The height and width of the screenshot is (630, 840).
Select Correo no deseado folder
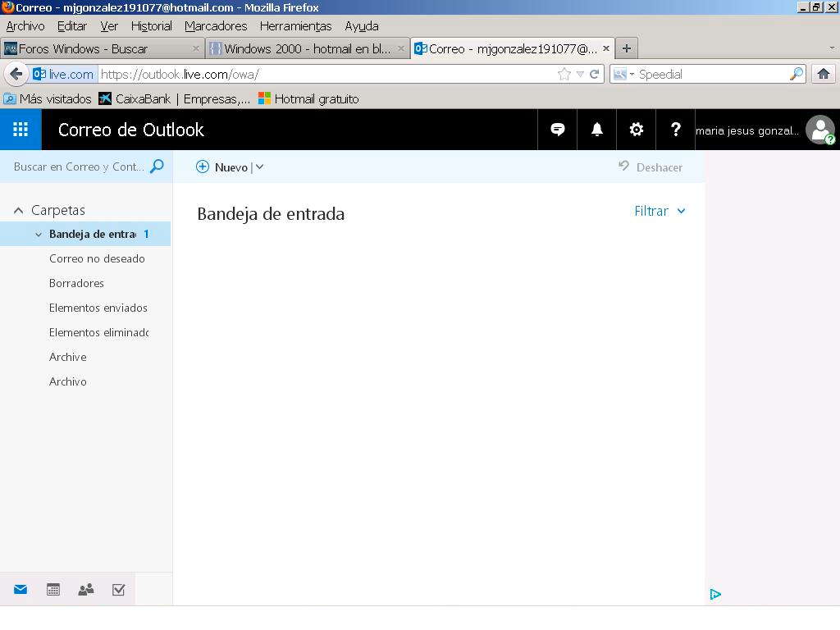97,258
